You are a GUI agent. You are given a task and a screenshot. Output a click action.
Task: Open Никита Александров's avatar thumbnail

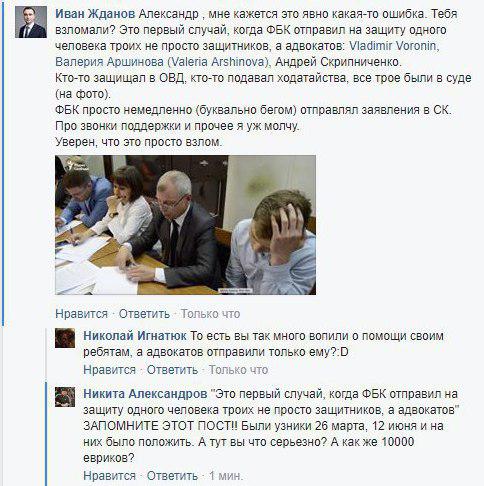[65, 397]
